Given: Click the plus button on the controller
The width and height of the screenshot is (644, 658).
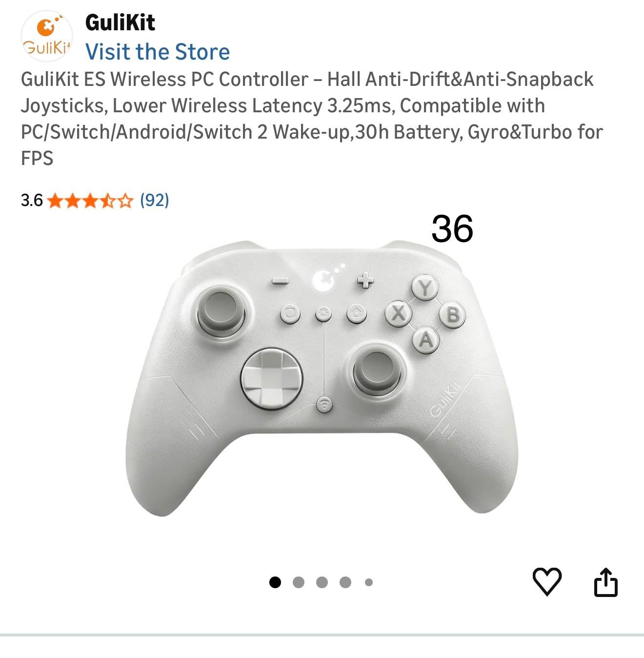Looking at the screenshot, I should click(x=365, y=280).
